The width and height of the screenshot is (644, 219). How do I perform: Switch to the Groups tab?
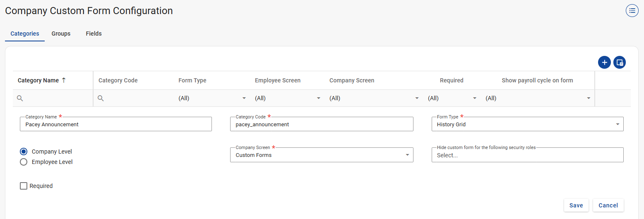click(61, 34)
